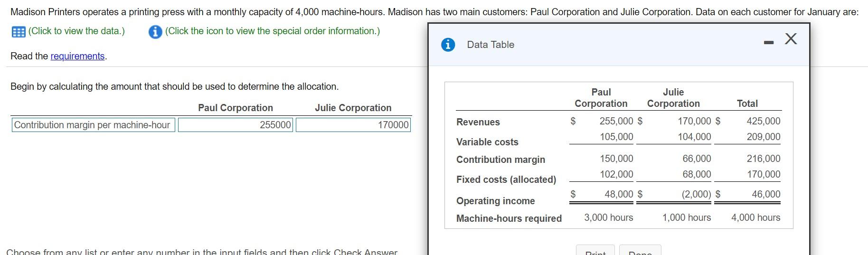This screenshot has width=868, height=255.
Task: Click the Total column header
Action: click(747, 104)
